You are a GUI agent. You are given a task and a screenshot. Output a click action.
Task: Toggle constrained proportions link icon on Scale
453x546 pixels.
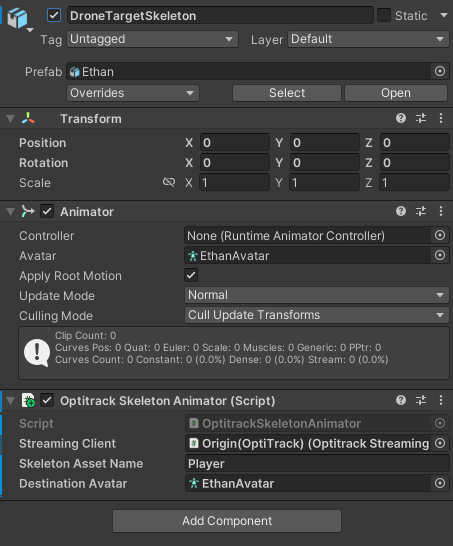point(169,182)
